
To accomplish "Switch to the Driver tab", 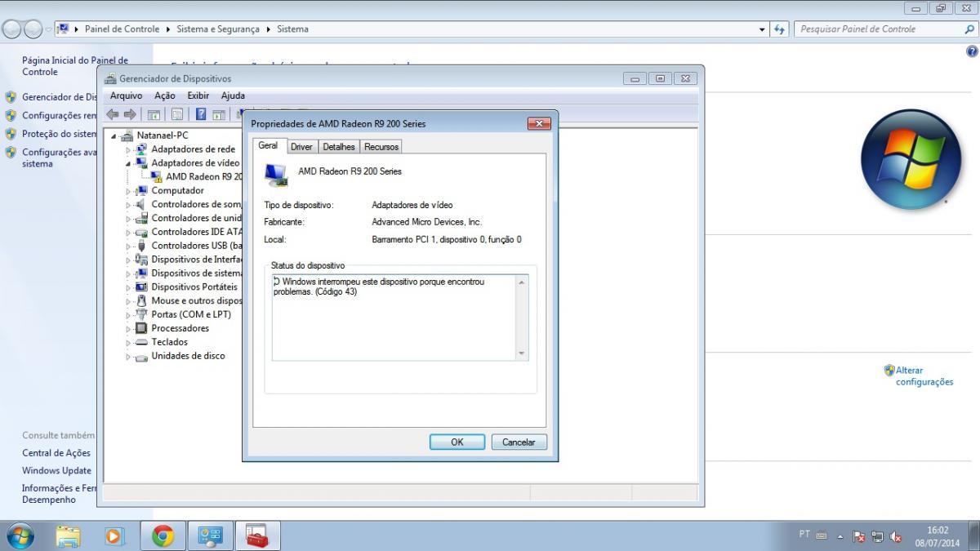I will click(x=301, y=147).
